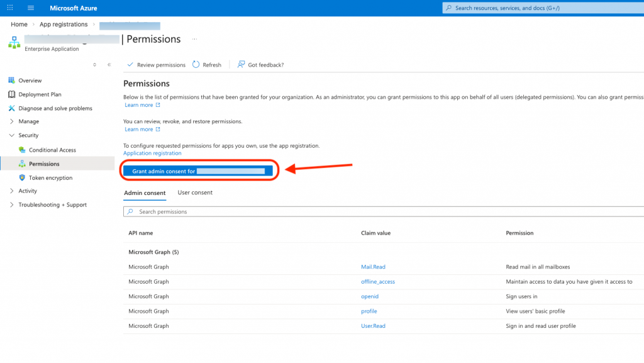
Task: Click the Refresh circular arrow icon
Action: click(x=196, y=64)
